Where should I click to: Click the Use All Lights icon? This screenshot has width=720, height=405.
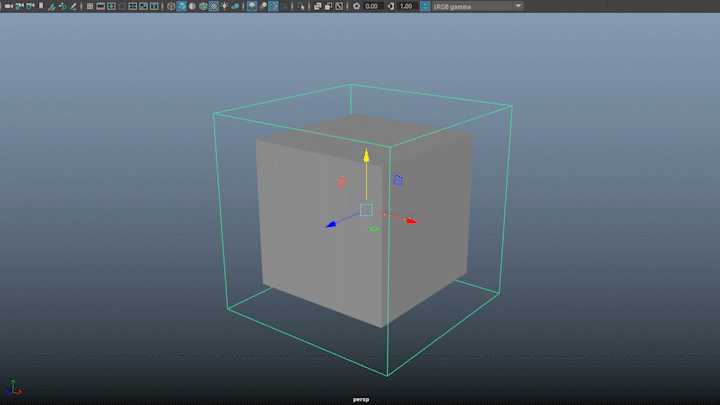[225, 6]
